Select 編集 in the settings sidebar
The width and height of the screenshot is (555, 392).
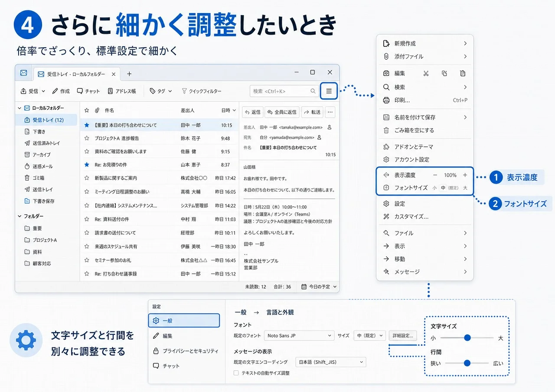tap(184, 336)
